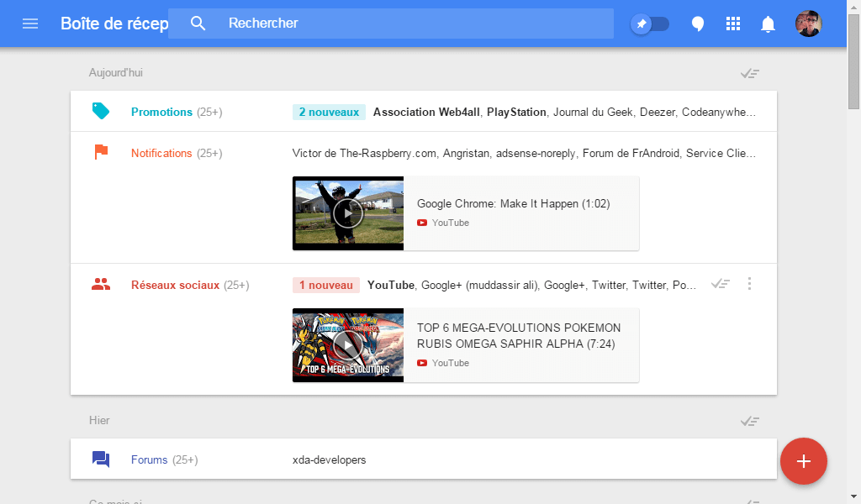The height and width of the screenshot is (504, 861).
Task: Click the search magnifier icon
Action: click(x=198, y=24)
